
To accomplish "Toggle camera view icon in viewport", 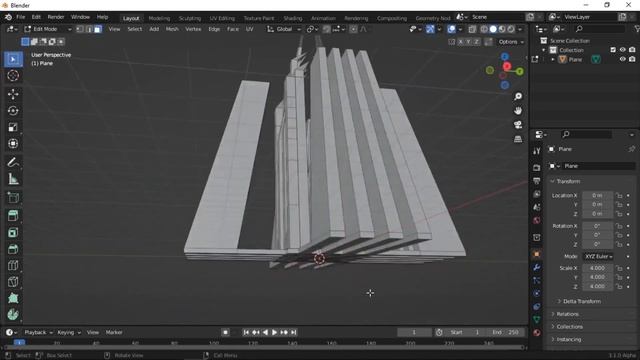I will (518, 124).
